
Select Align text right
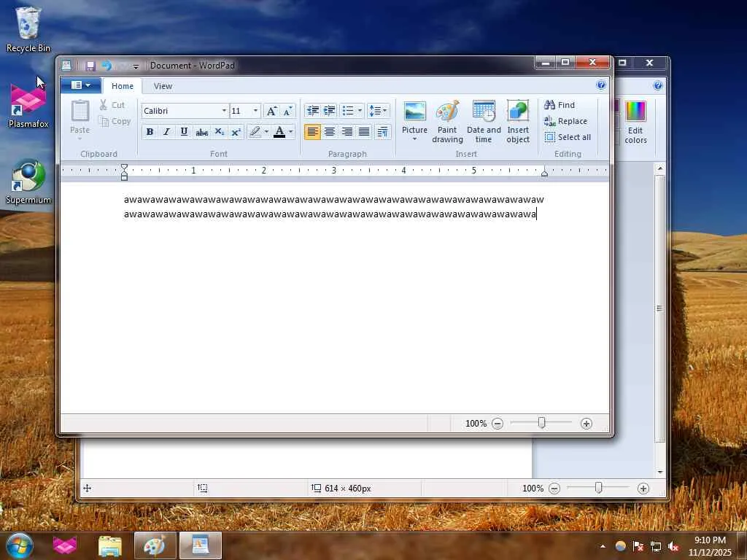tap(347, 132)
